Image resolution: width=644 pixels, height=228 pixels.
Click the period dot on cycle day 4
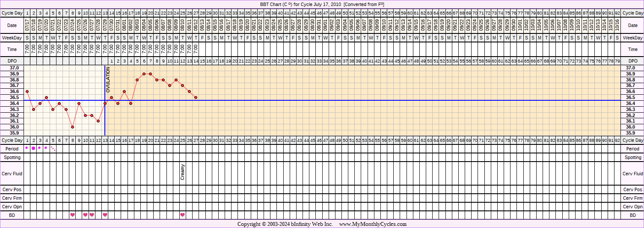pyautogui.click(x=46, y=148)
